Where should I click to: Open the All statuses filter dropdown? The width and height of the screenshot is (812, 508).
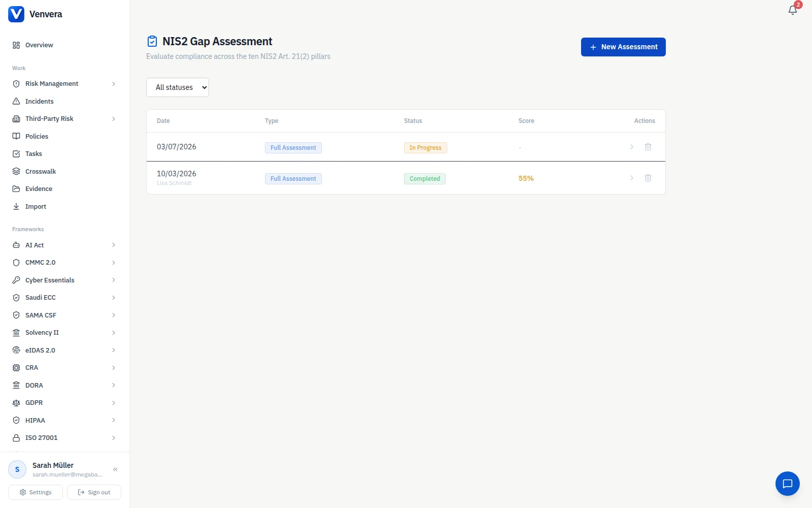pos(178,87)
